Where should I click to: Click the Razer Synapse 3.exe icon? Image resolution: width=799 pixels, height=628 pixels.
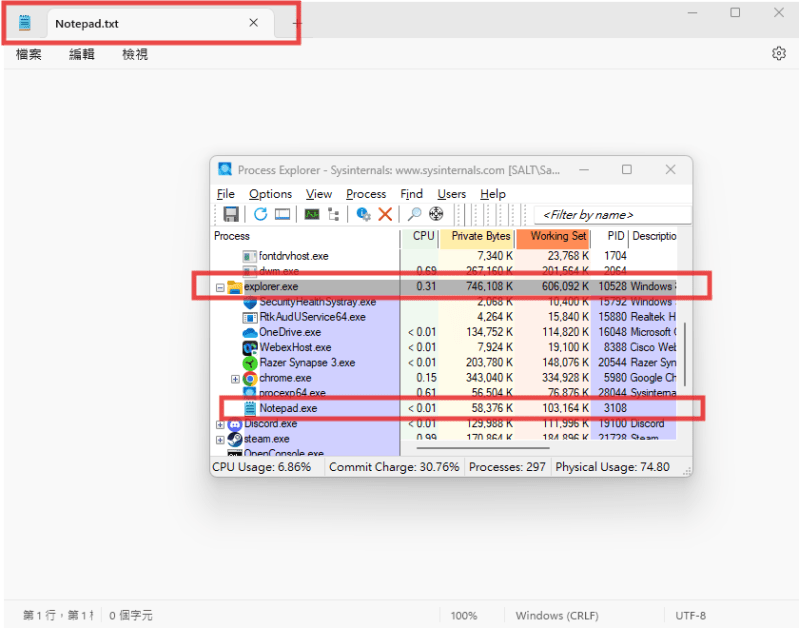250,363
